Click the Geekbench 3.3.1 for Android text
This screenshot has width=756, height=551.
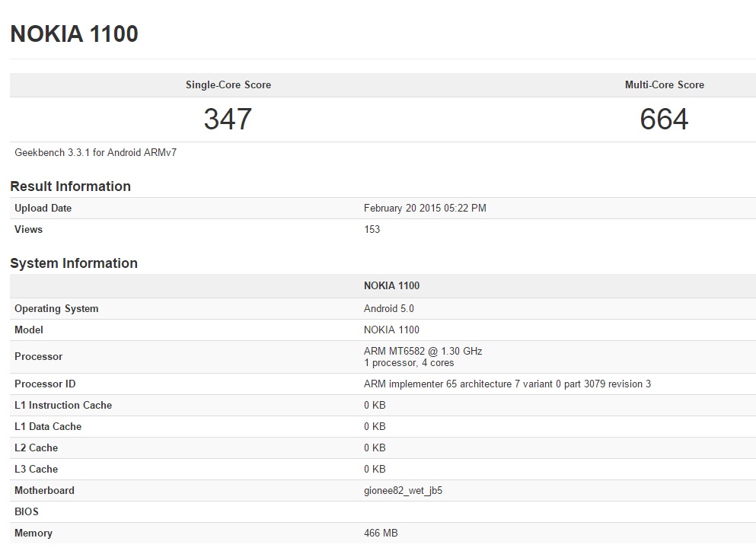(x=95, y=152)
